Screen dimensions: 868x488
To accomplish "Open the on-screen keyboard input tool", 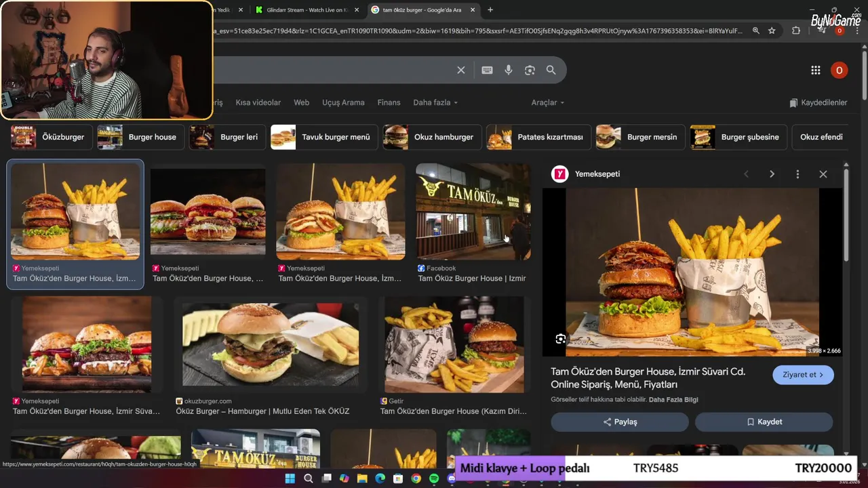I will (x=487, y=70).
